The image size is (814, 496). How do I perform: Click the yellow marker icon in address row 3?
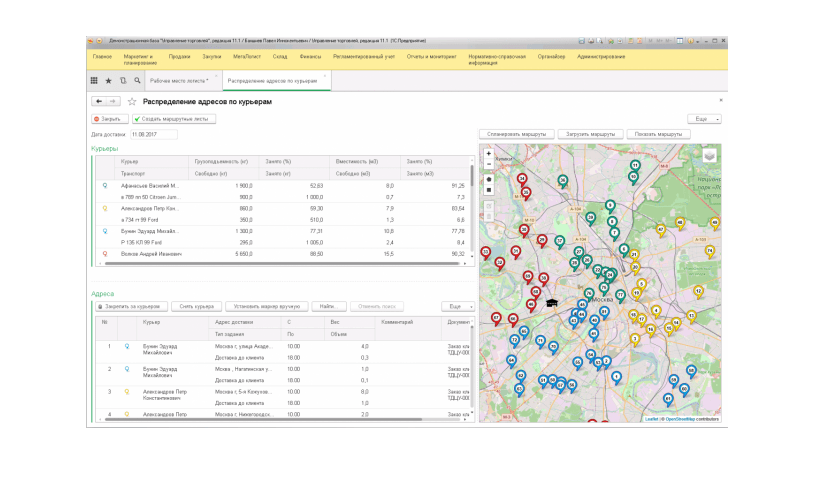coord(127,392)
